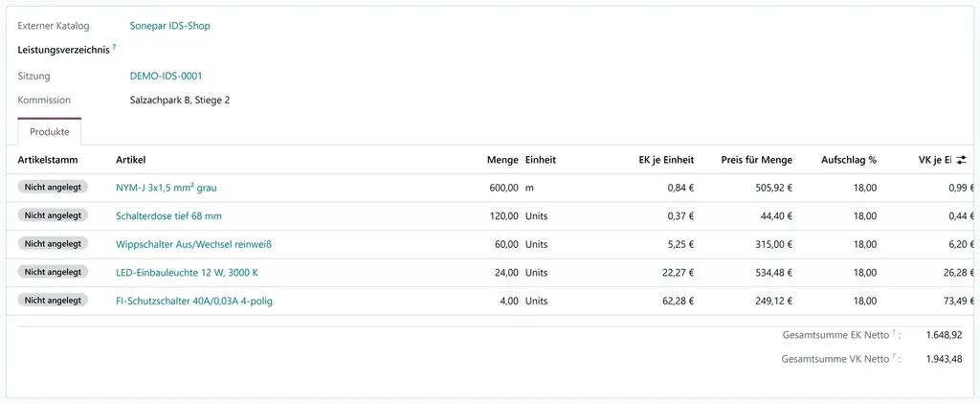The height and width of the screenshot is (404, 980).
Task: Click Aufschlag 18,00 in NYM-J row
Action: point(865,187)
